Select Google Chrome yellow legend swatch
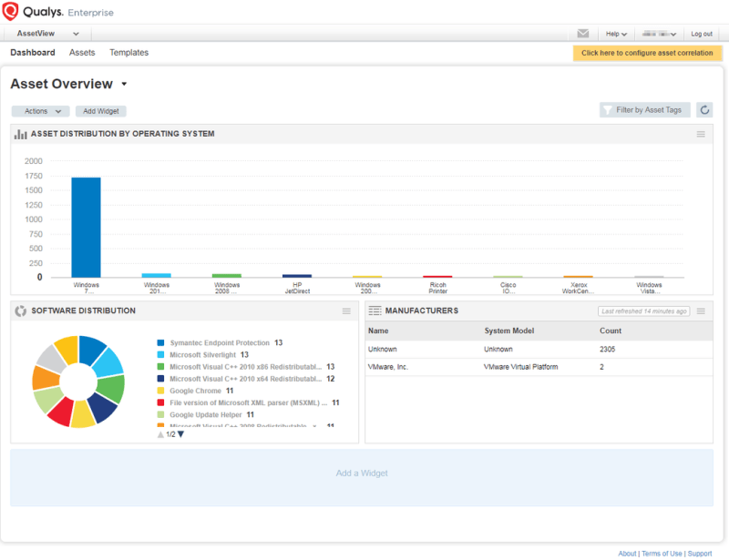729x560 pixels. tap(160, 391)
